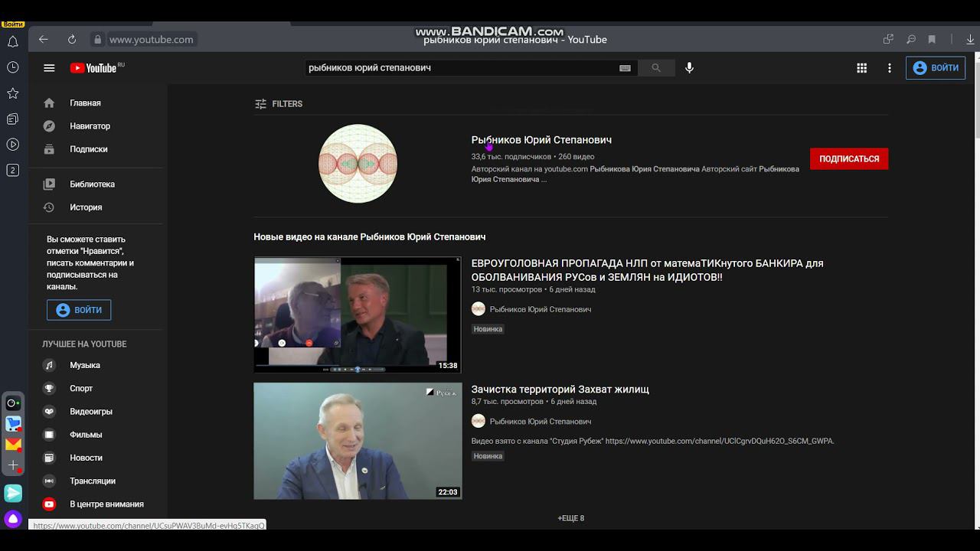Select the Трансляции live icon
Viewport: 980px width, 551px height.
pos(49,481)
